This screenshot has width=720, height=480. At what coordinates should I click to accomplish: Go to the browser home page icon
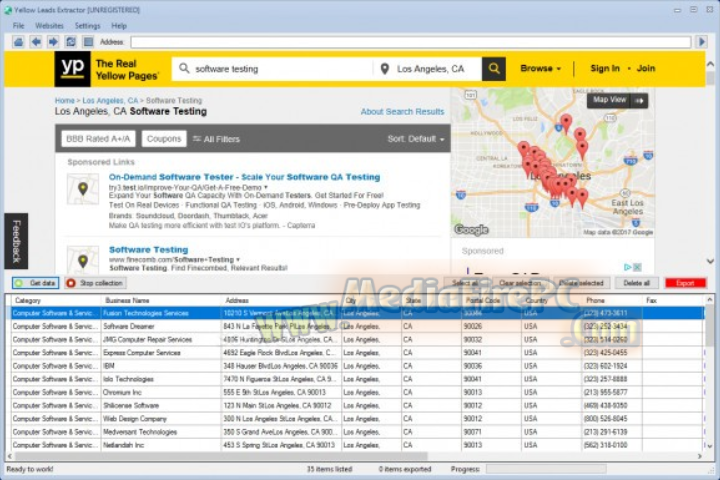(x=18, y=42)
